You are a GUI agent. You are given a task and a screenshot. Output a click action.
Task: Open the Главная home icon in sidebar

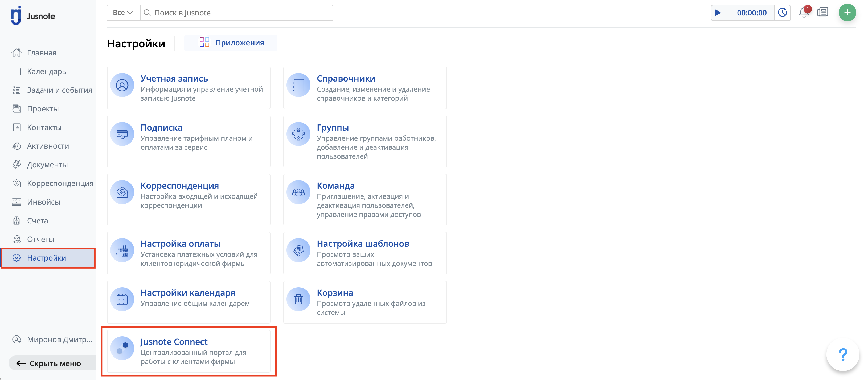click(17, 52)
